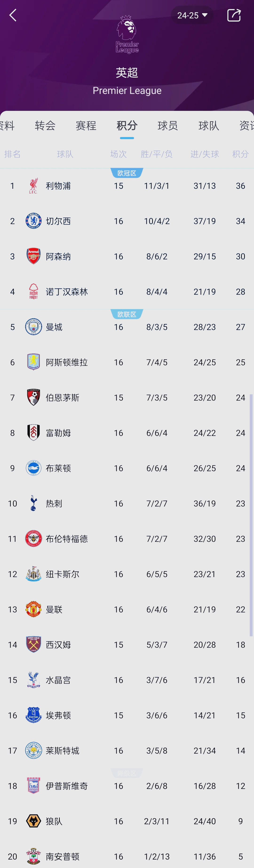The width and height of the screenshot is (254, 868).
Task: Tap the Chelsea club badge
Action: tap(33, 221)
